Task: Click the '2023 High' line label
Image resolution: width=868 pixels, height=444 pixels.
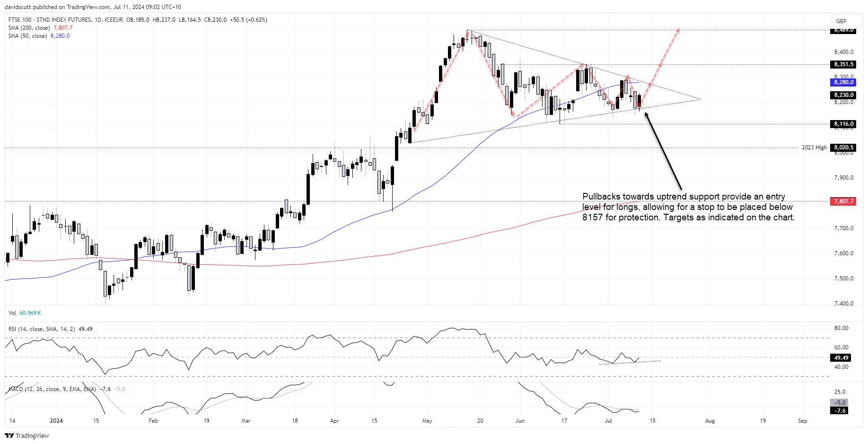Action: [814, 148]
